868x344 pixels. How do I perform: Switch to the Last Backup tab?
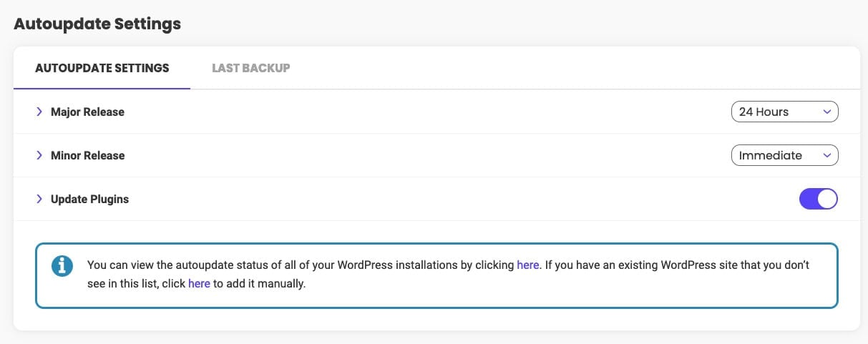click(x=250, y=68)
